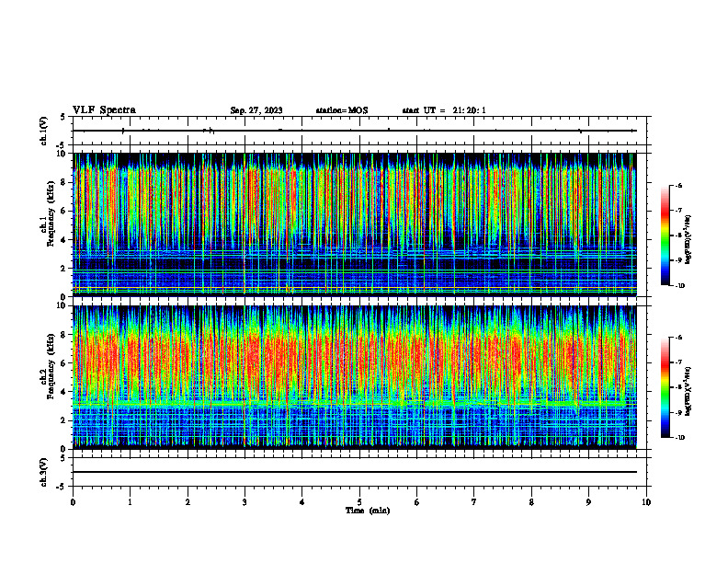Click the ch.1 spectrogram color bar

(x=665, y=236)
